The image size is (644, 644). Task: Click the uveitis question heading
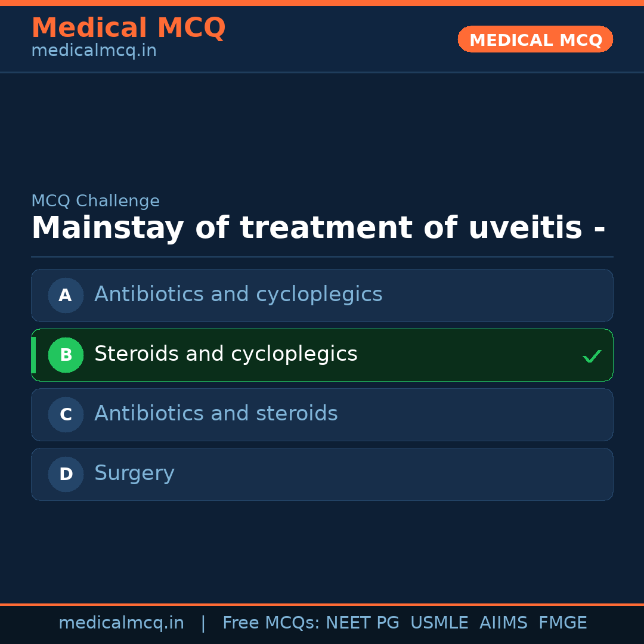point(318,228)
